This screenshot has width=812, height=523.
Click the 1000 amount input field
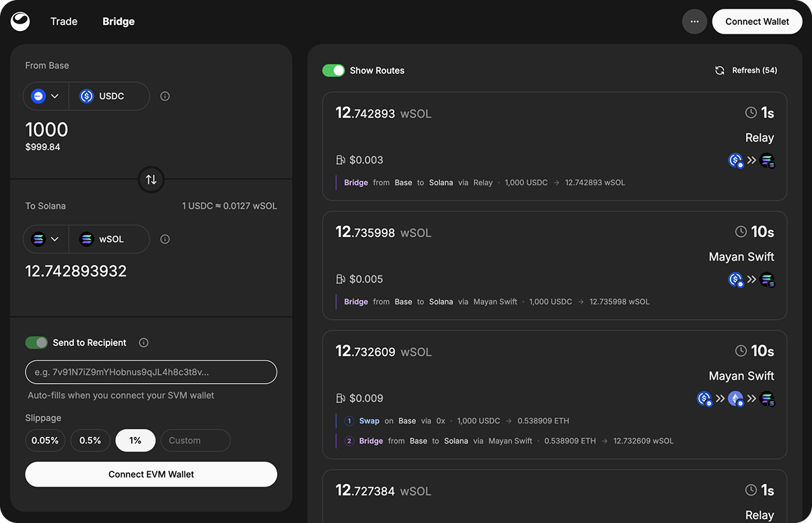tap(47, 129)
